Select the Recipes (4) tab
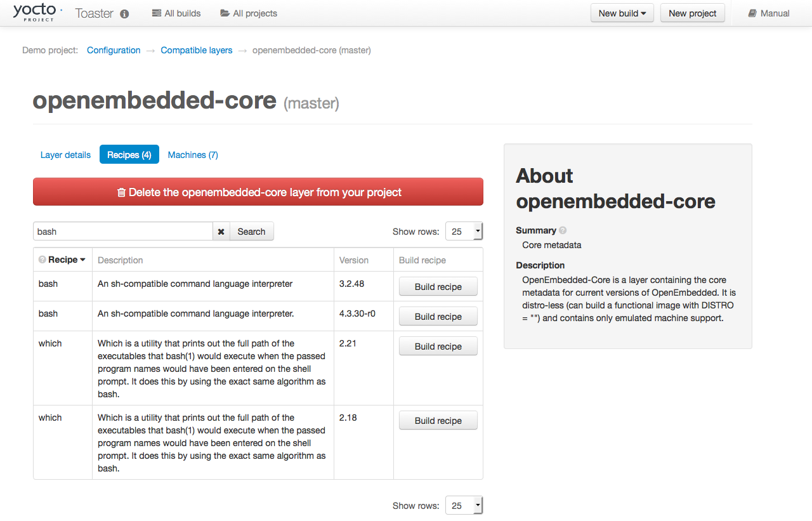 pos(129,155)
